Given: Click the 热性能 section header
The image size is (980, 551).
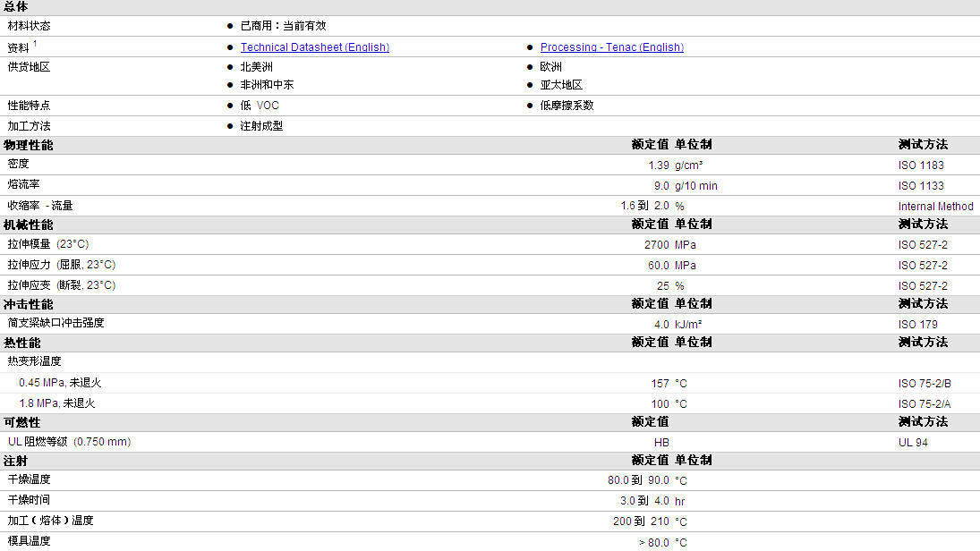Looking at the screenshot, I should click(x=21, y=343).
